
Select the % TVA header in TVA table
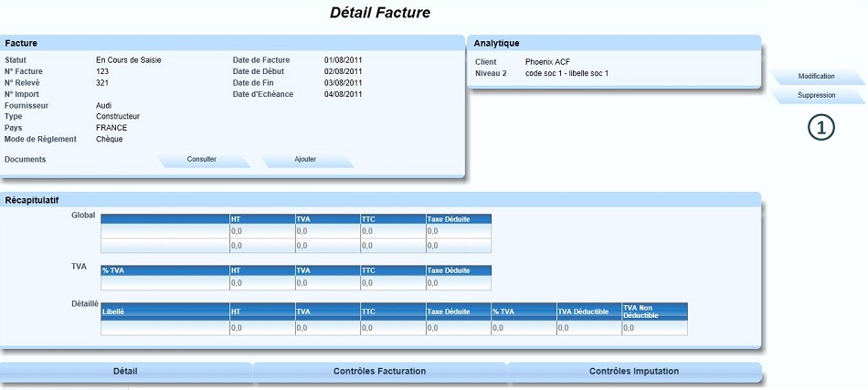pos(164,270)
